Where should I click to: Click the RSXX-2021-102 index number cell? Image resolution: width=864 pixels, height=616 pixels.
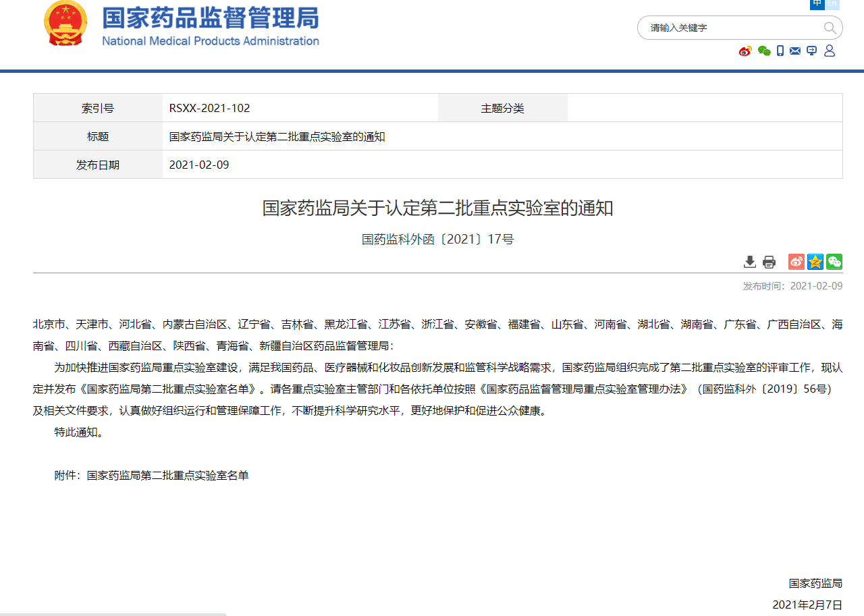[209, 108]
